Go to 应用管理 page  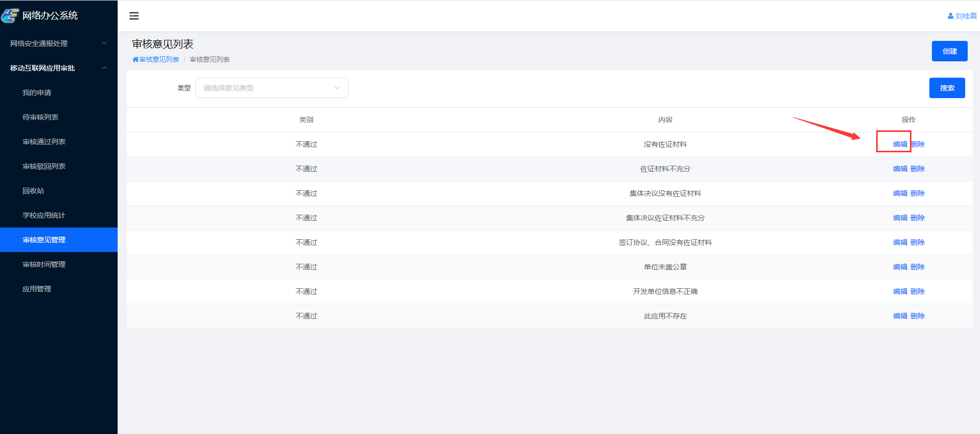[x=37, y=289]
